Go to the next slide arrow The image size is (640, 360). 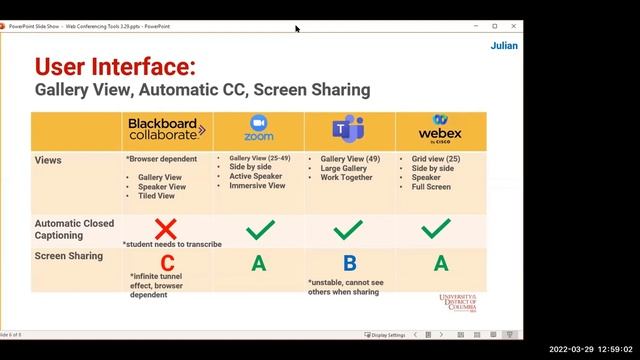pyautogui.click(x=441, y=335)
